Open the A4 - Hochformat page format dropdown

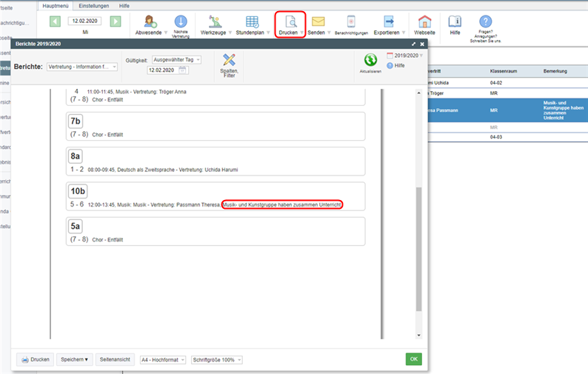tap(163, 360)
